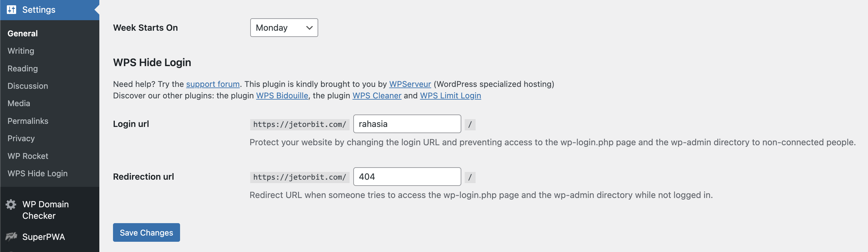Open Discussion settings

click(28, 86)
